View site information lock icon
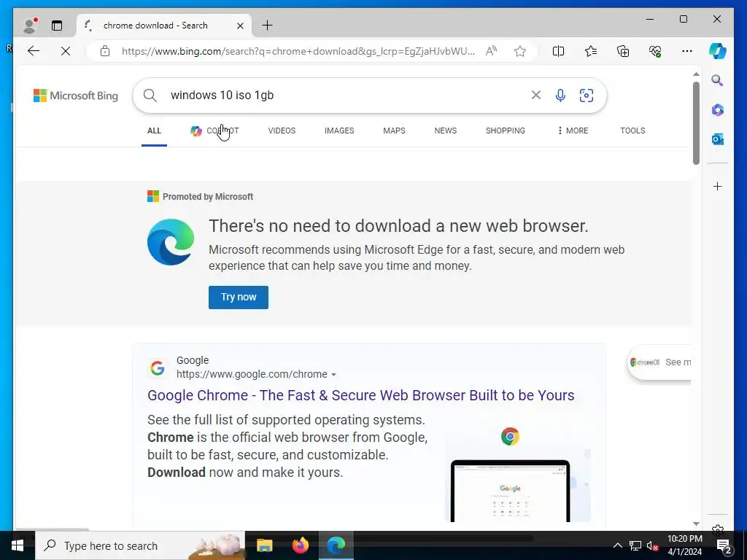747x560 pixels. click(105, 51)
